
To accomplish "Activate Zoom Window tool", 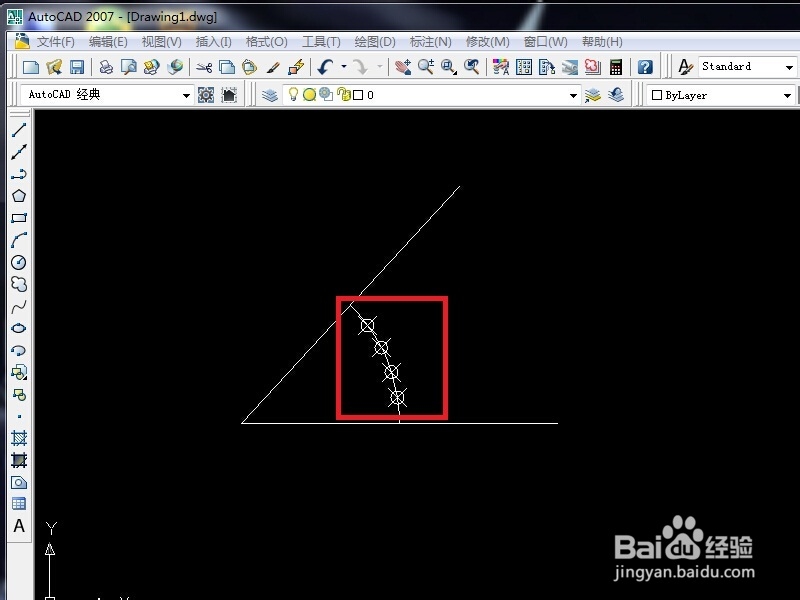I will click(448, 67).
